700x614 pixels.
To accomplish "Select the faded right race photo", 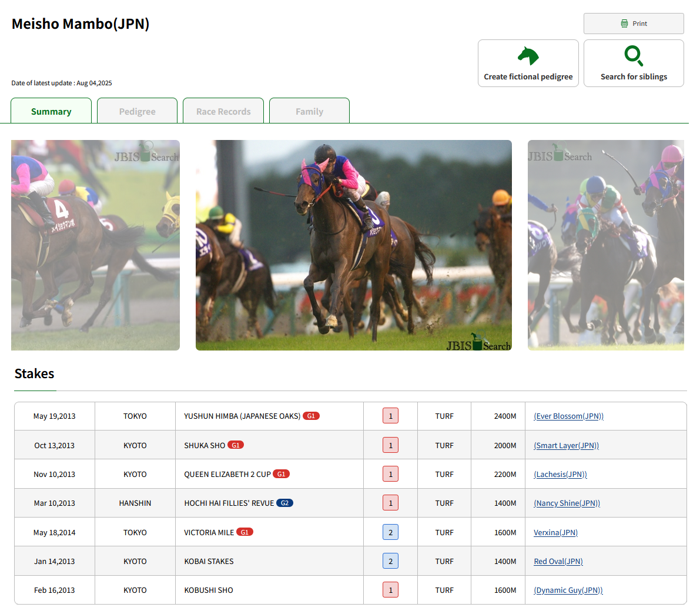I will (x=606, y=245).
